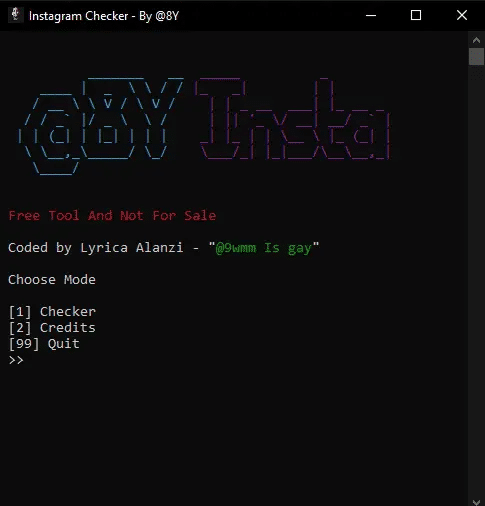The height and width of the screenshot is (506, 485).
Task: Close the Instagram Checker window
Action: click(462, 15)
